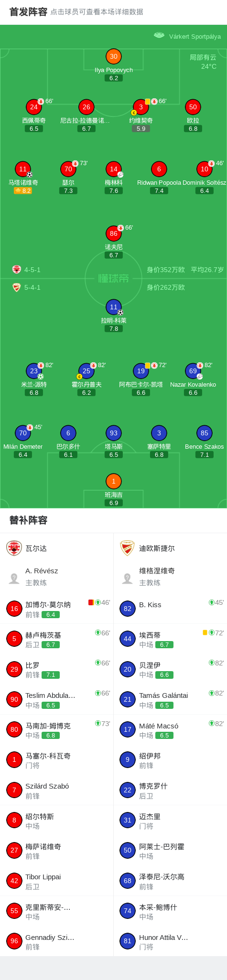Select blue number 11 拉明-科莱 icon
This screenshot has width=227, height=980.
[x=114, y=307]
